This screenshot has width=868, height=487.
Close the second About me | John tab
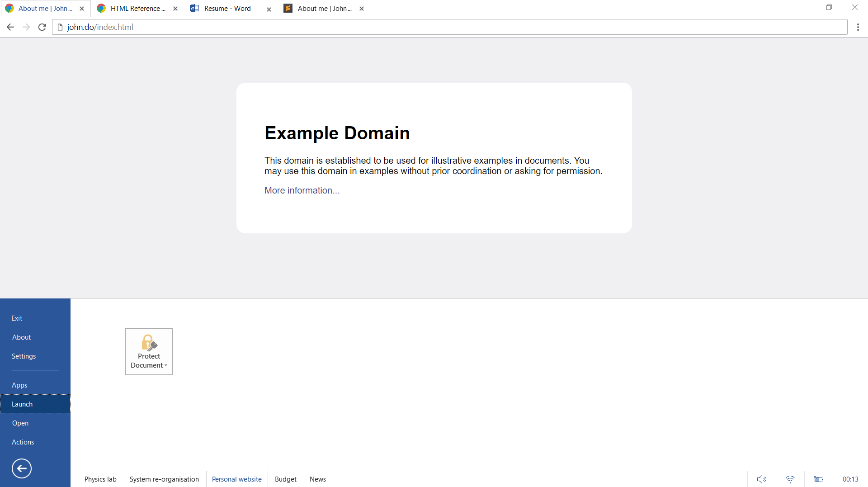coord(362,9)
